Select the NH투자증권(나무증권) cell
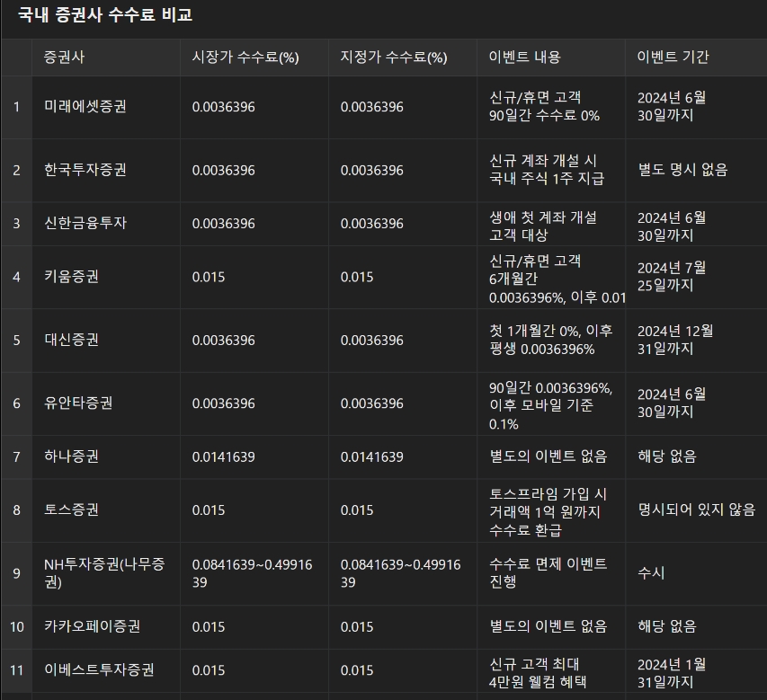Image resolution: width=767 pixels, height=700 pixels. [x=106, y=573]
